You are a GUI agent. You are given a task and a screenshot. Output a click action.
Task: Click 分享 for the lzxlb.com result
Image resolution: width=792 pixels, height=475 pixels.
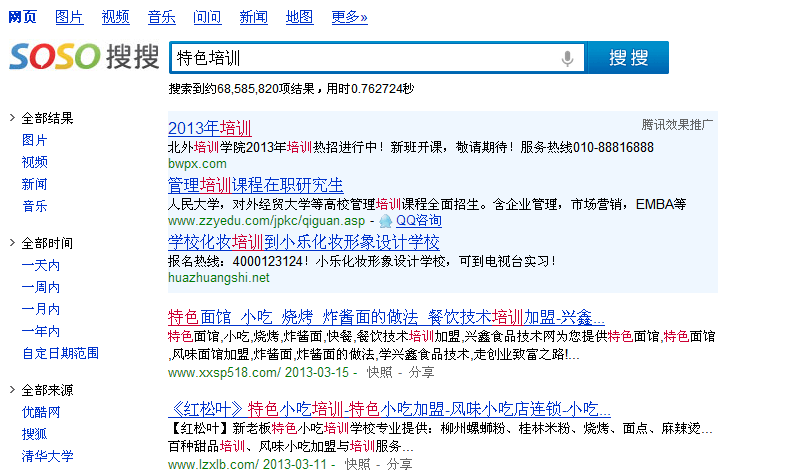click(400, 464)
